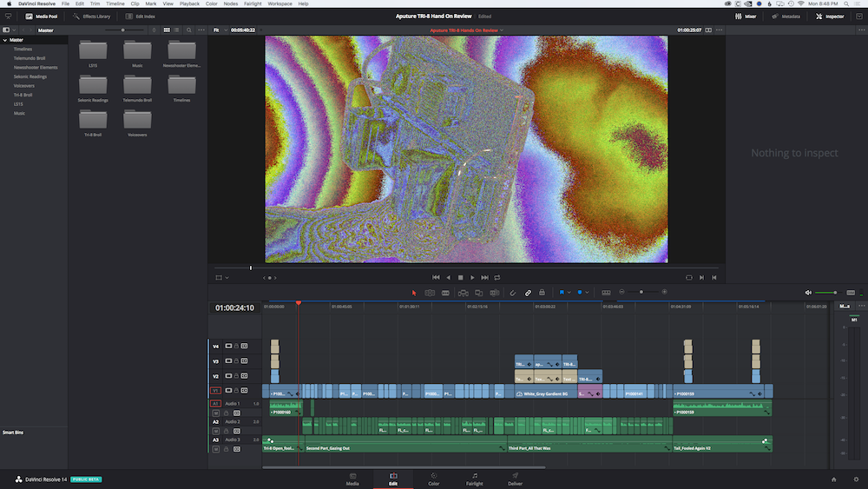The width and height of the screenshot is (868, 489).
Task: Click the timeline position lock padlock icon
Action: (x=542, y=293)
